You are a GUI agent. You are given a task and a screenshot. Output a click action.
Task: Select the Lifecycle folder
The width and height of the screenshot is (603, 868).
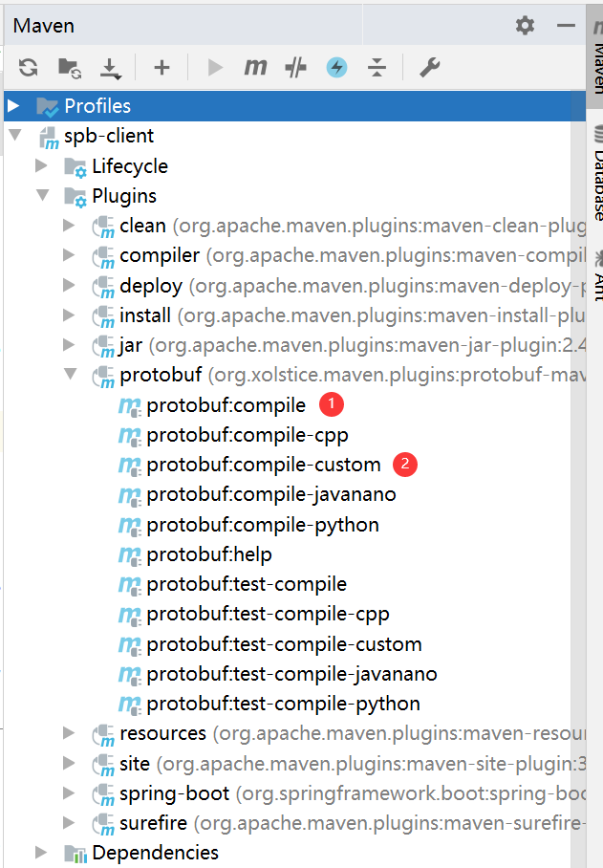pyautogui.click(x=130, y=166)
